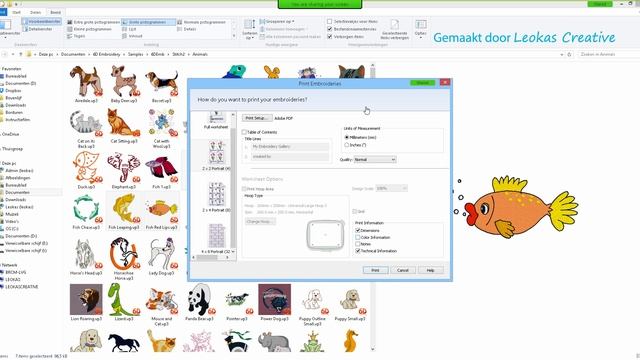Select the Fish 1 embroidery icon
This screenshot has width=640, height=360.
point(162,170)
